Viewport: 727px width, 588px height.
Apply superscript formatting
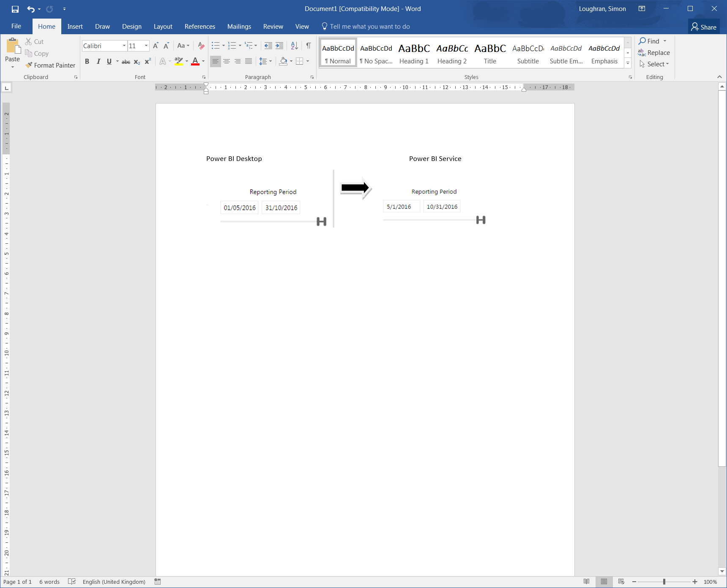point(148,62)
